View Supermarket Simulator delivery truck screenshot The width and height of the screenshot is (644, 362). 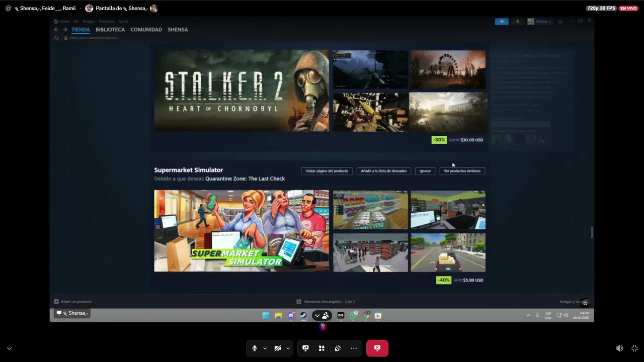[448, 252]
